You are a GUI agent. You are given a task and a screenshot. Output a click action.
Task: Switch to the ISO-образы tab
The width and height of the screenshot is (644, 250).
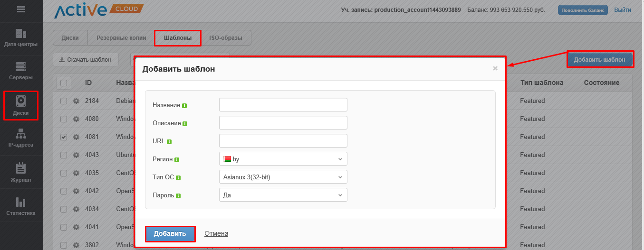pos(226,37)
